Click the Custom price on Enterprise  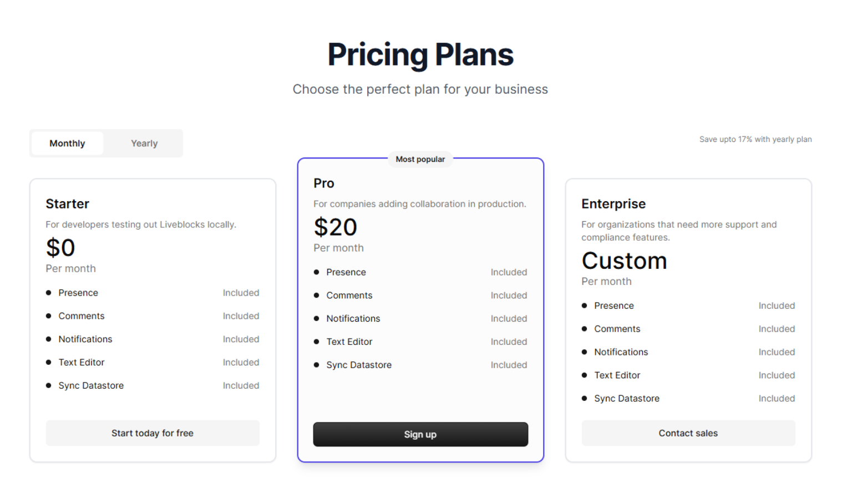pos(624,261)
